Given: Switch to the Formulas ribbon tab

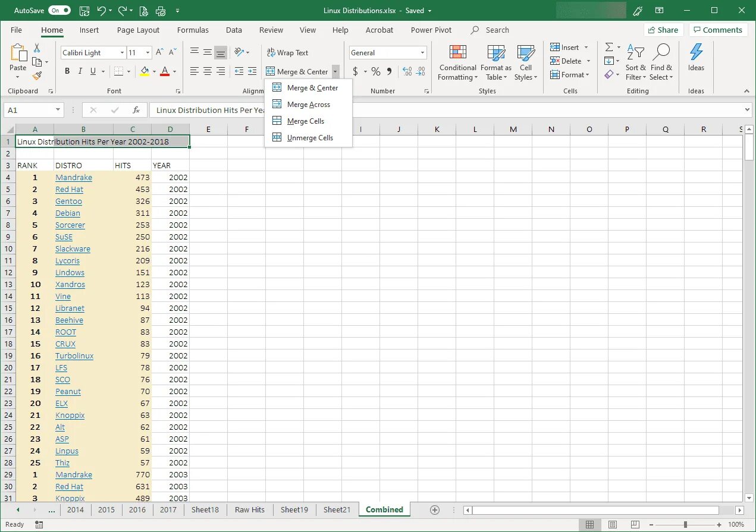Looking at the screenshot, I should tap(193, 30).
